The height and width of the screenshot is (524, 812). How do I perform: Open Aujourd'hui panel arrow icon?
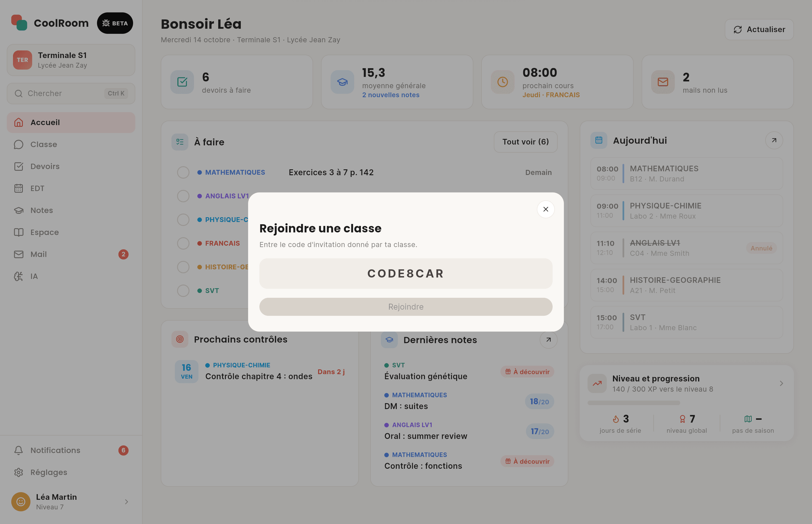tap(774, 140)
